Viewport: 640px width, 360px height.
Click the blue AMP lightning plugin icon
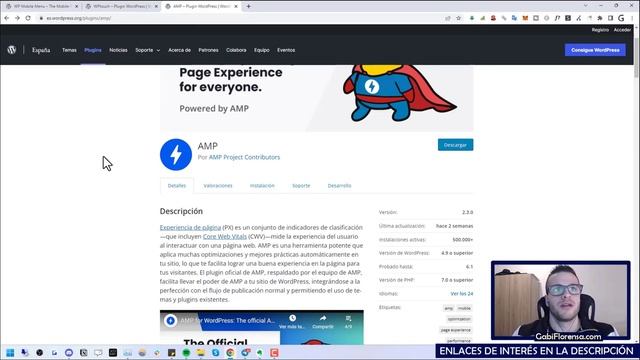[x=176, y=155]
